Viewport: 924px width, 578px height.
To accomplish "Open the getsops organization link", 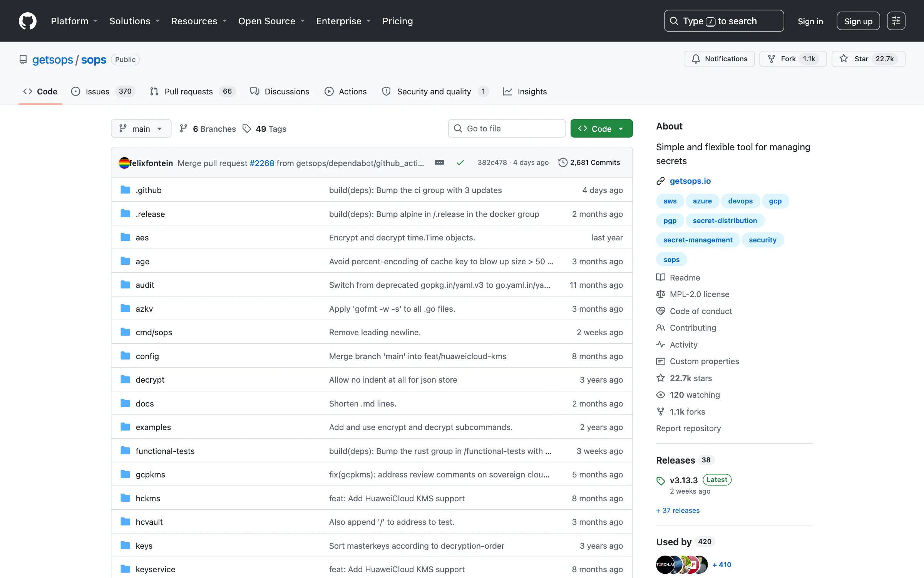I will (x=52, y=59).
